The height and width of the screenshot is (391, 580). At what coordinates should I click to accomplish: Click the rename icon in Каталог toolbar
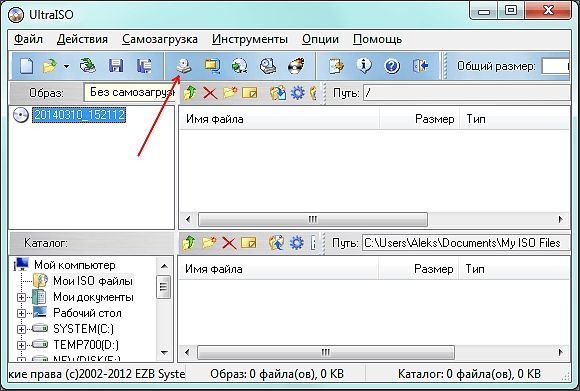(x=249, y=243)
